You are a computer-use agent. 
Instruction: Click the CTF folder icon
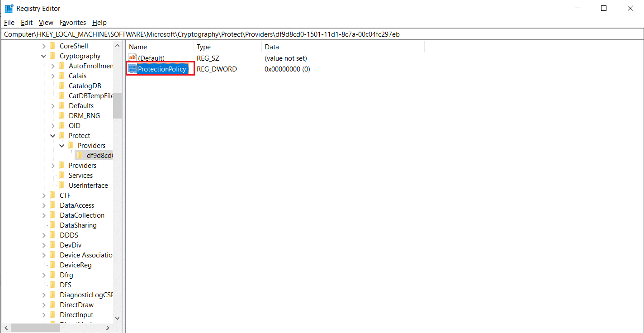coord(52,195)
